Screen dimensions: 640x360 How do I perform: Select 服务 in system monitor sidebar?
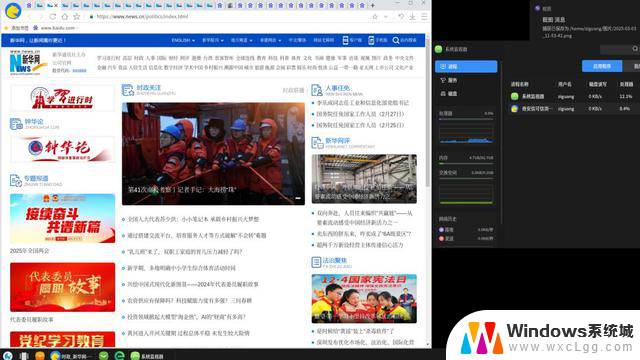click(x=466, y=80)
